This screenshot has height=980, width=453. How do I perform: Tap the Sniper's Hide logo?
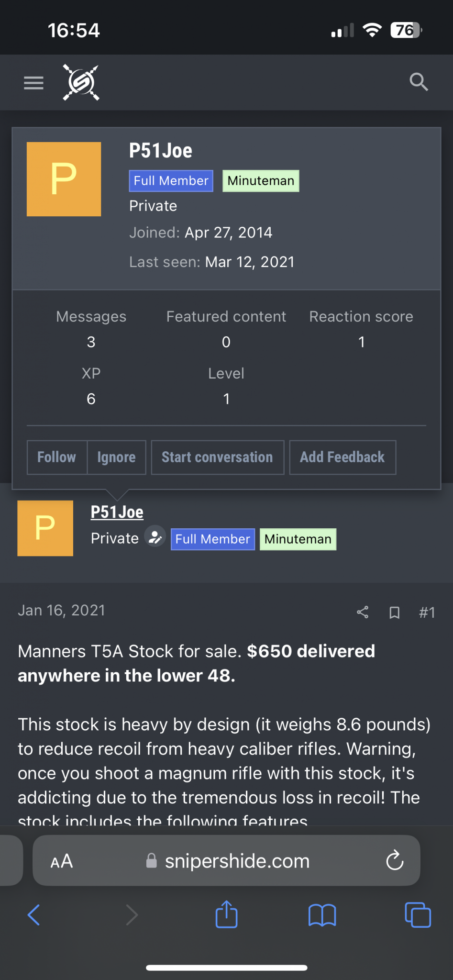click(81, 83)
